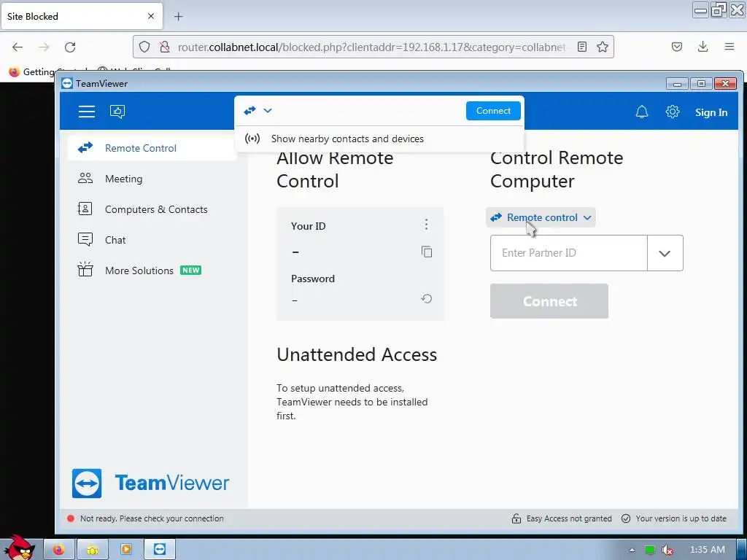Click the More Solutions gift icon

click(x=85, y=269)
